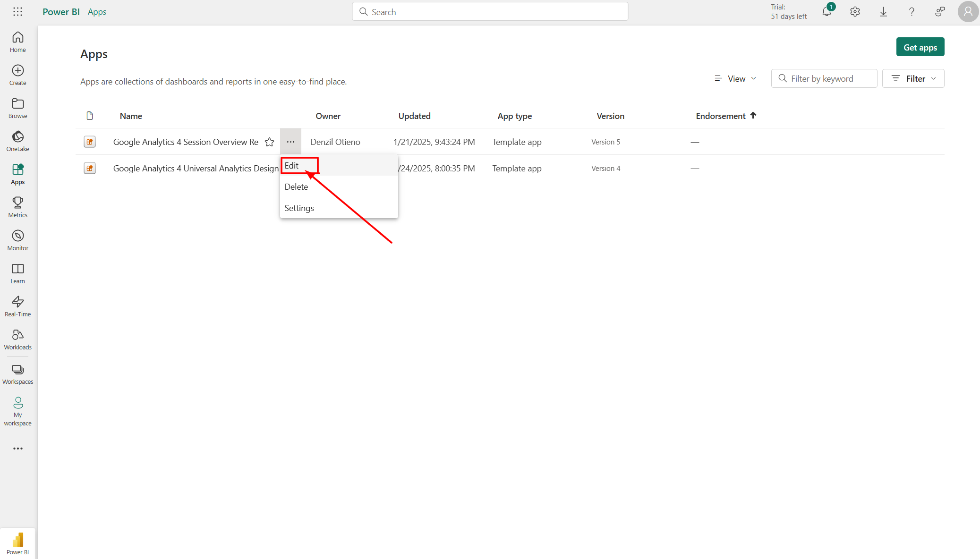This screenshot has width=980, height=559.
Task: Open Browse in left navigation
Action: click(18, 108)
